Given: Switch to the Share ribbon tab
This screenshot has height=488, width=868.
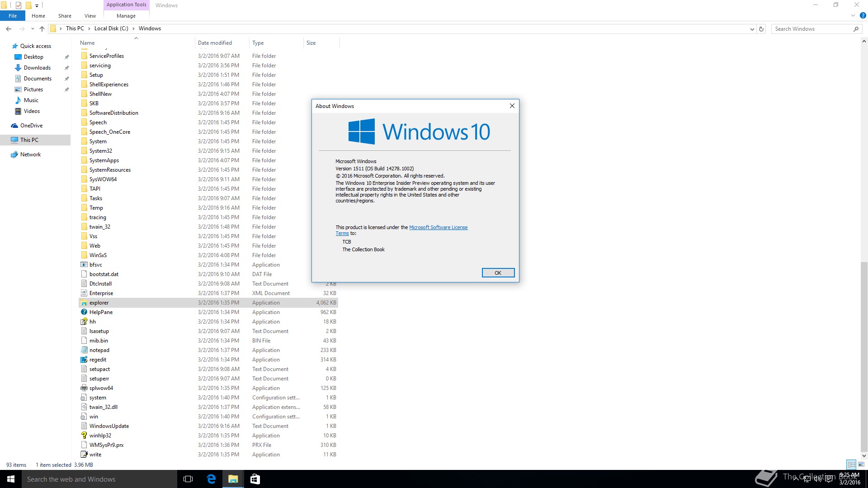Looking at the screenshot, I should (x=65, y=16).
